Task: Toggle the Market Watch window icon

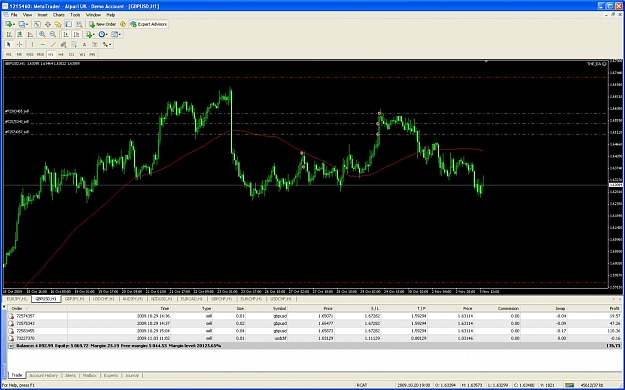Action: click(x=37, y=24)
